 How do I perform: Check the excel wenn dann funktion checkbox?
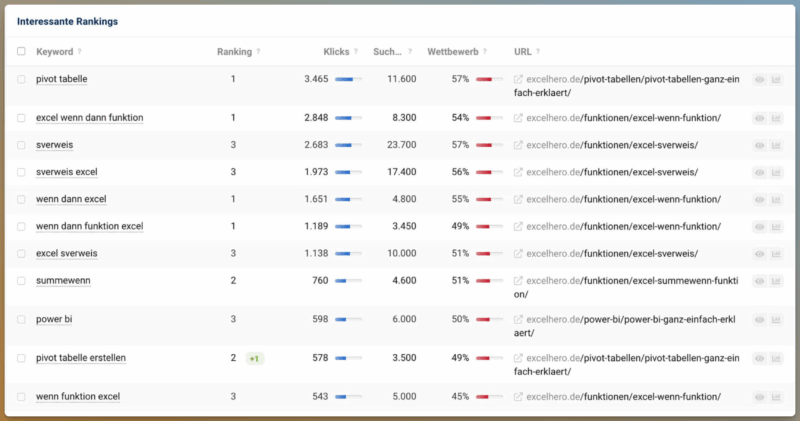(21, 118)
